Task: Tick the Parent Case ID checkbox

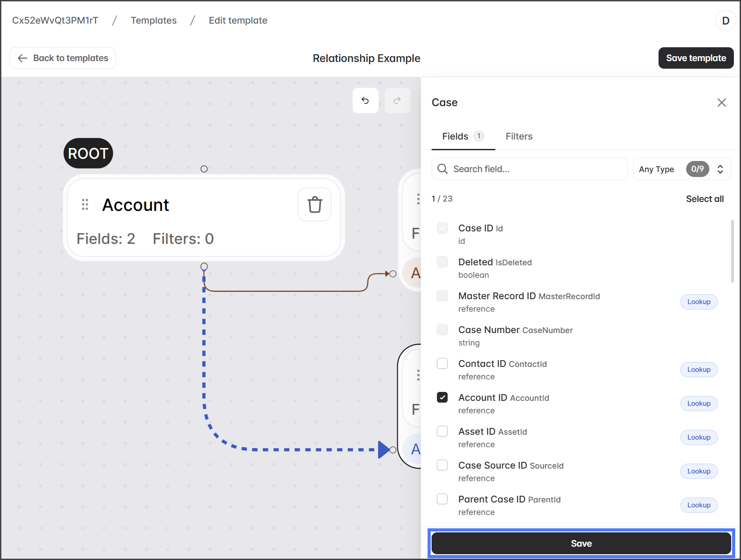Action: pyautogui.click(x=442, y=499)
